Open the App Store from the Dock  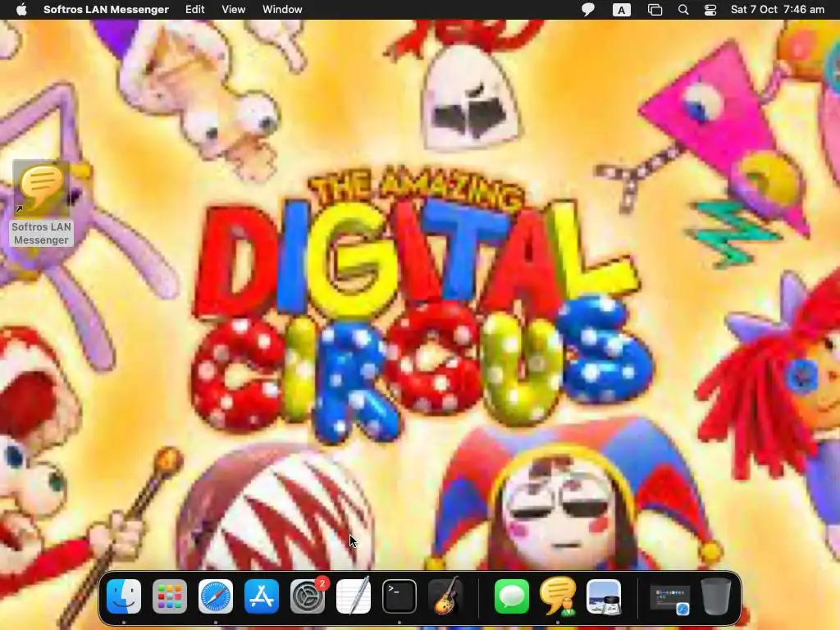pos(262,596)
